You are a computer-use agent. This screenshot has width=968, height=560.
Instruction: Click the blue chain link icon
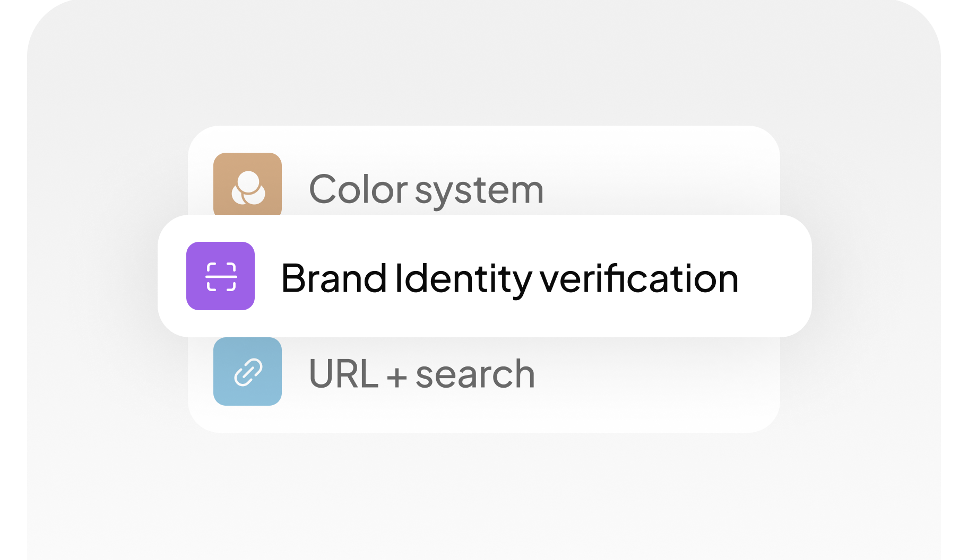[248, 372]
